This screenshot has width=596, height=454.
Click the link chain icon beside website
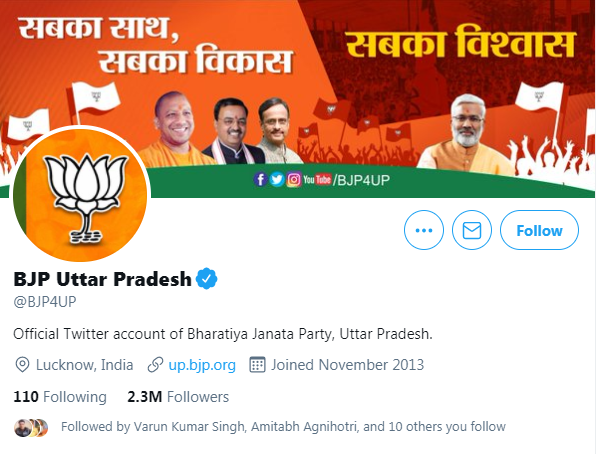155,365
